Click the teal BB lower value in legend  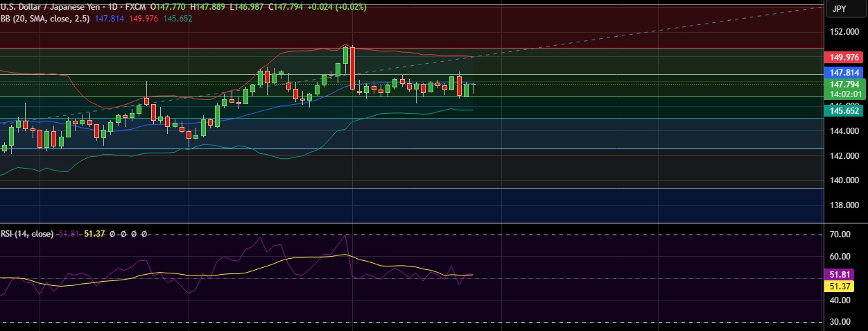pos(177,19)
